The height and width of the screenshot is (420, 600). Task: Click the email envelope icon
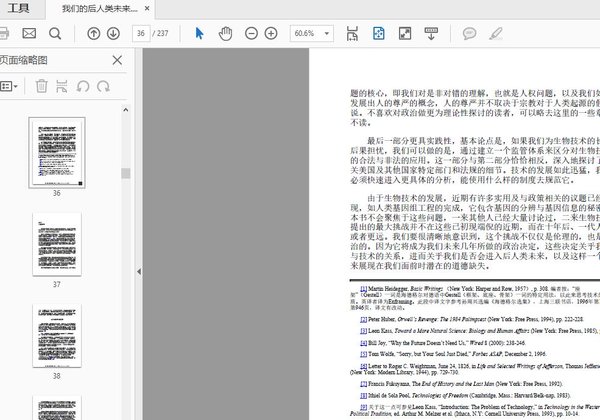pos(29,34)
